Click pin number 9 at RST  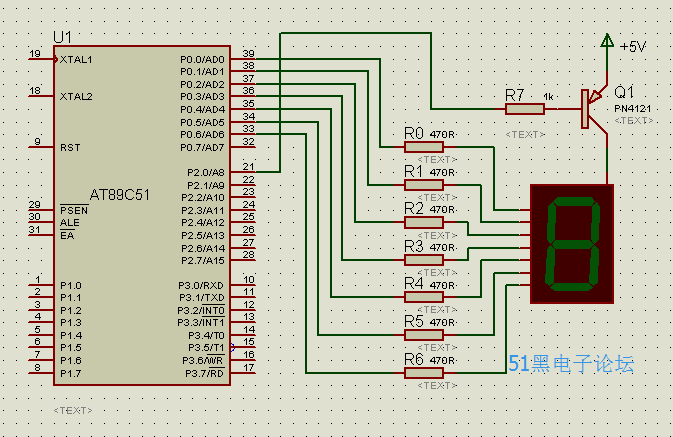(x=38, y=142)
